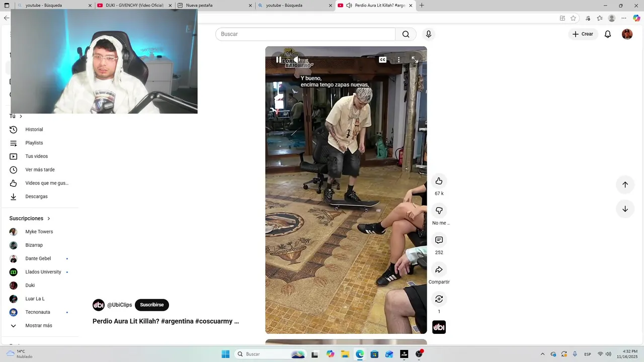
Task: Go to the previous Short with up arrow
Action: coord(625,185)
